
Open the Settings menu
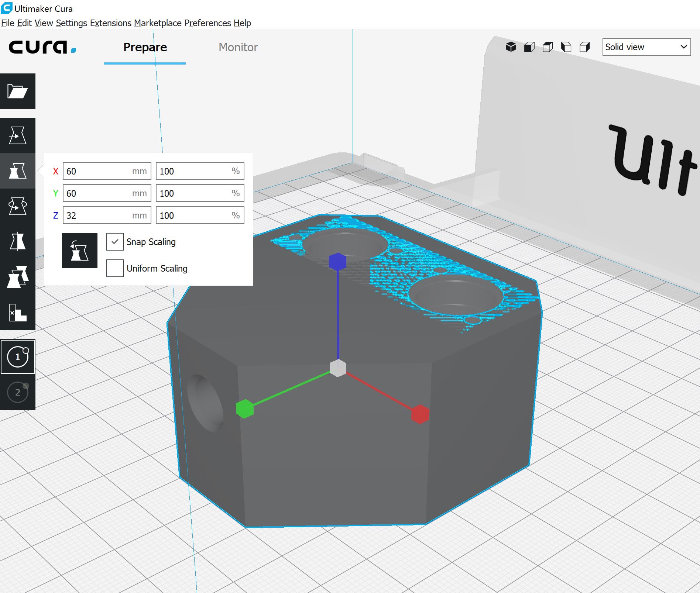71,23
